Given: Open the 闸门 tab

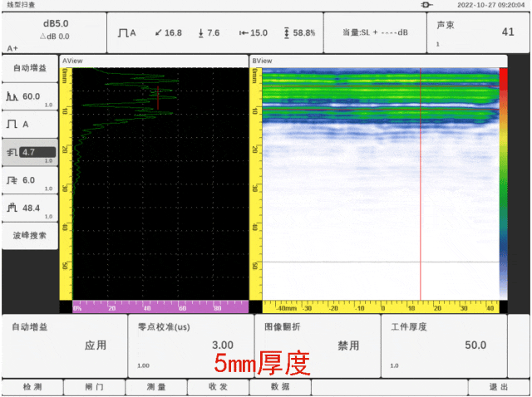Looking at the screenshot, I should pyautogui.click(x=94, y=387).
